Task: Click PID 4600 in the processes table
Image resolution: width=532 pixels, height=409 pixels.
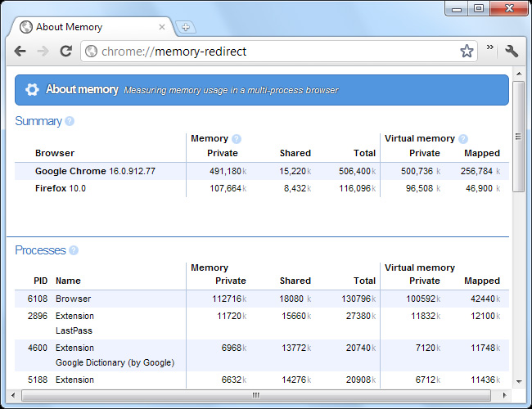Action: tap(38, 348)
